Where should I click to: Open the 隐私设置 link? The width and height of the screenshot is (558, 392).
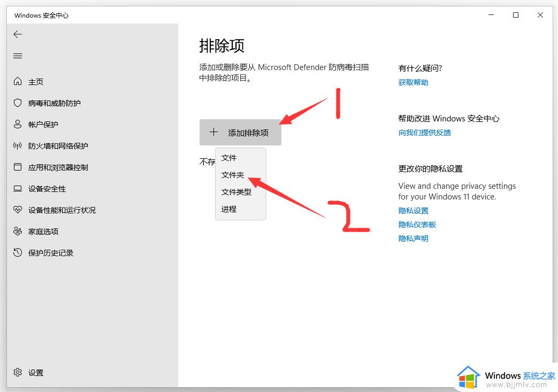413,211
